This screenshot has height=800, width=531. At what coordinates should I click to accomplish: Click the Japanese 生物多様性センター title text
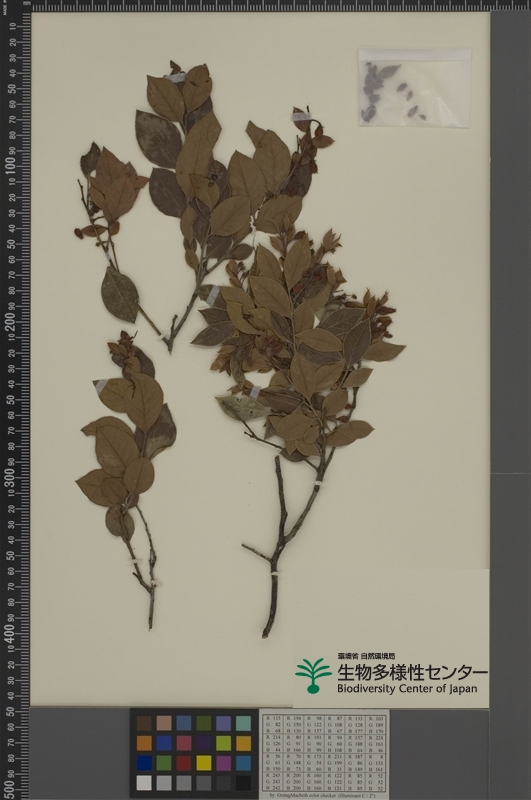412,672
